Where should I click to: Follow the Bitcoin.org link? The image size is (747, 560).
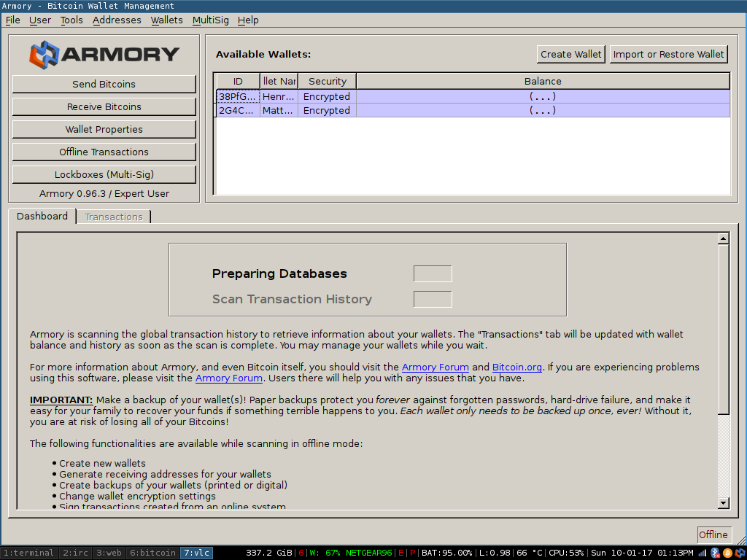pos(517,367)
